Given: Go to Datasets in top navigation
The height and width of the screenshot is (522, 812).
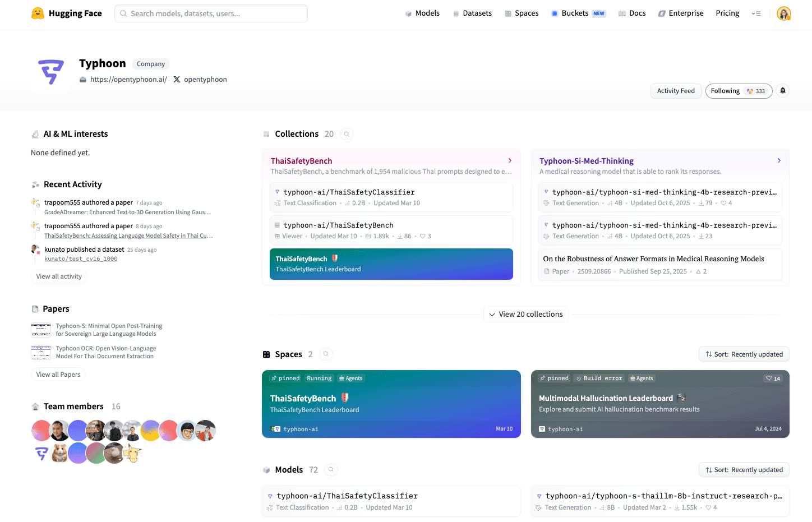Looking at the screenshot, I should (x=472, y=13).
